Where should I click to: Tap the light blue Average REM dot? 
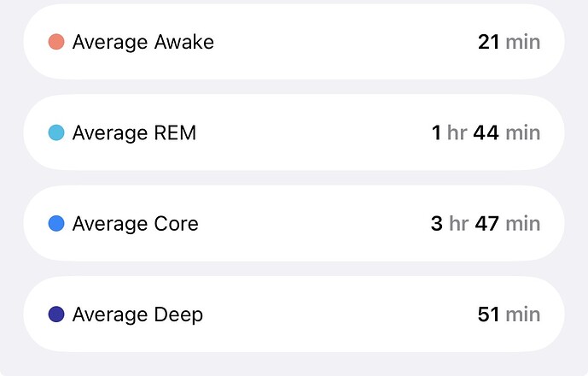[56, 133]
